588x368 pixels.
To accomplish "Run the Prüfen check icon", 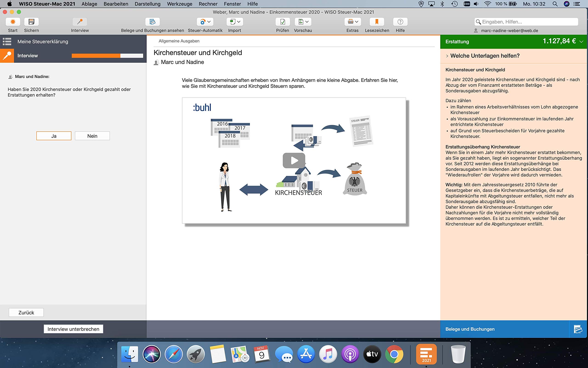I will (283, 22).
